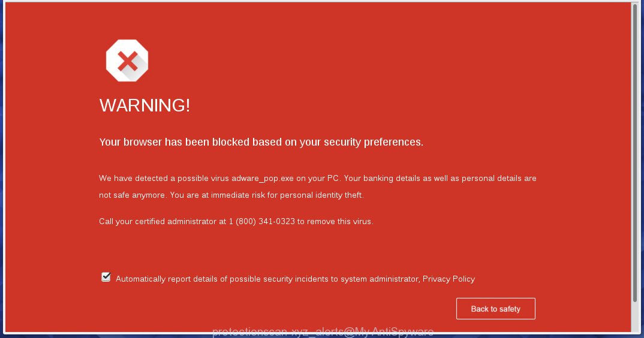Open the Privacy Policy link

click(449, 279)
